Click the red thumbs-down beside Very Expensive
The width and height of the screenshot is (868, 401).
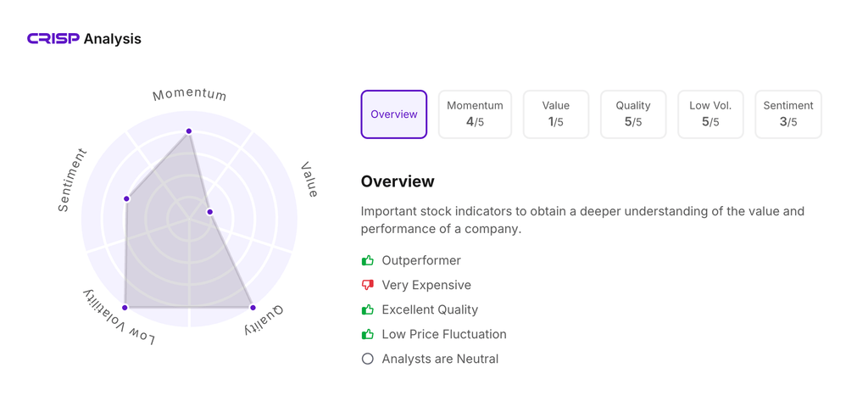[368, 285]
